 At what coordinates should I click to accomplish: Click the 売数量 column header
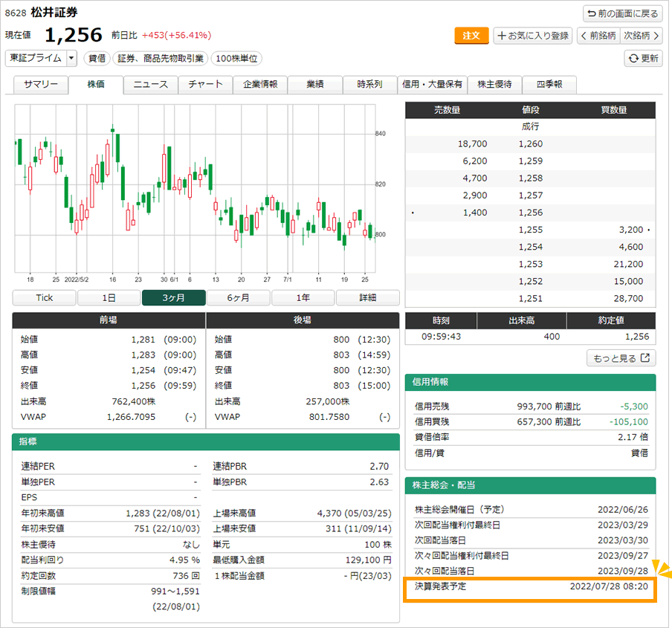click(x=447, y=110)
